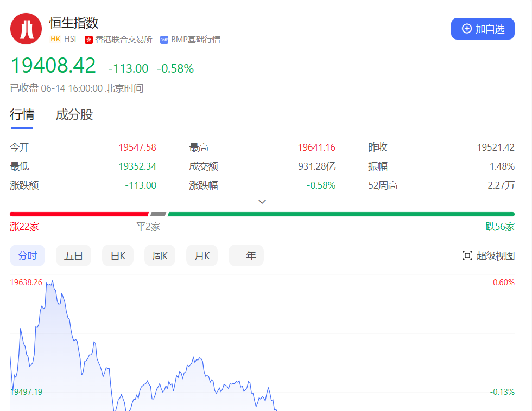Switch to the 行情 tab
The height and width of the screenshot is (411, 532).
click(22, 115)
